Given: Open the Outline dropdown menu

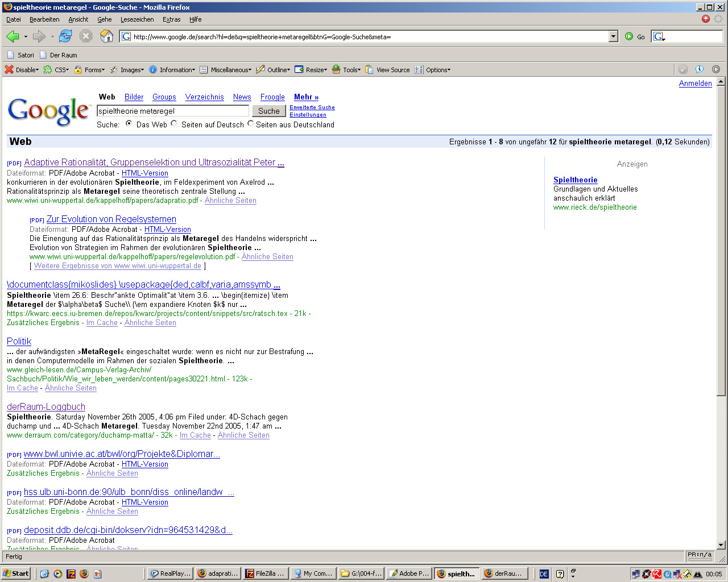Looking at the screenshot, I should coord(273,70).
